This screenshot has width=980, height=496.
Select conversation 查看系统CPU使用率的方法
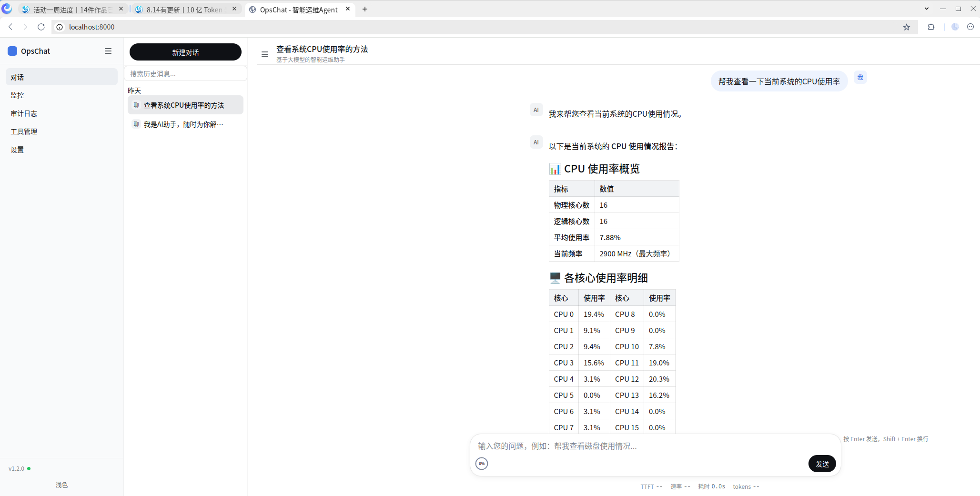click(185, 105)
